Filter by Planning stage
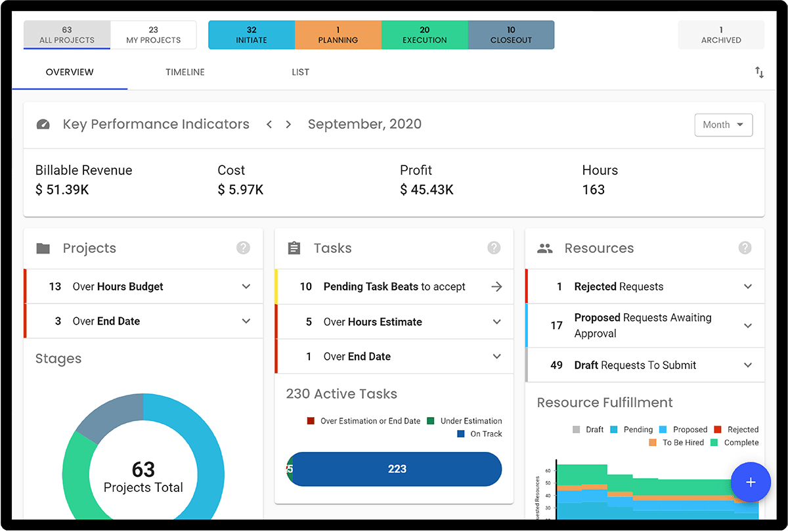Image resolution: width=788 pixels, height=532 pixels. 338,35
